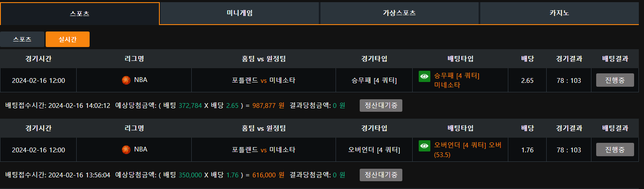Toggle the eye icon on the 승무패 bet
644x189 pixels.
(x=424, y=76)
